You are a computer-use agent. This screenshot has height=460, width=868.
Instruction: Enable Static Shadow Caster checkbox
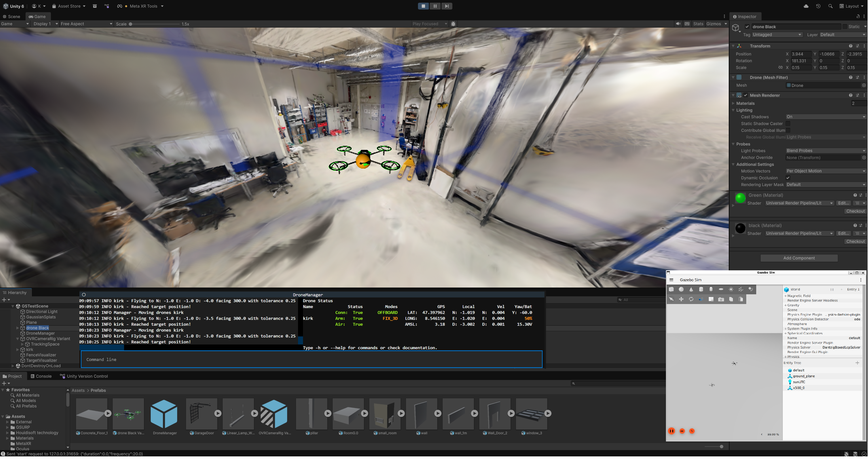click(788, 123)
